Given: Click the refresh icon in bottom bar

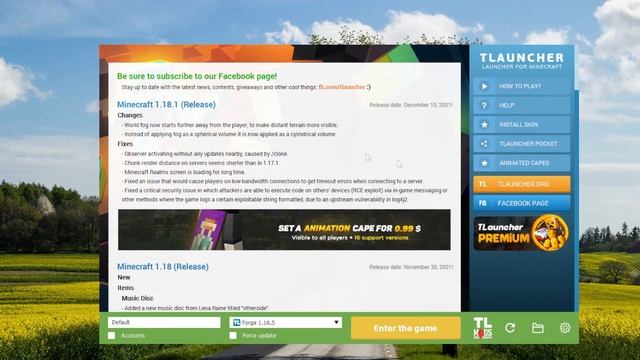Looking at the screenshot, I should pos(510,328).
